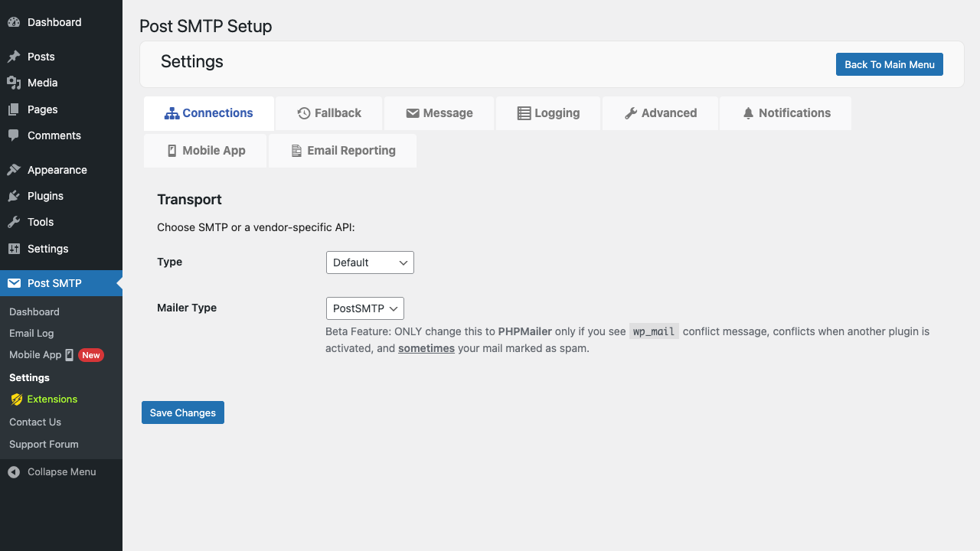Image resolution: width=980 pixels, height=551 pixels.
Task: Select the Email Reporting tab
Action: pyautogui.click(x=342, y=151)
